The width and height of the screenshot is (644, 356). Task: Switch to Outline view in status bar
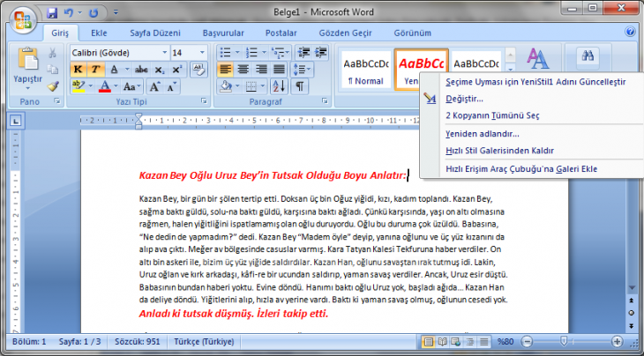tap(470, 341)
